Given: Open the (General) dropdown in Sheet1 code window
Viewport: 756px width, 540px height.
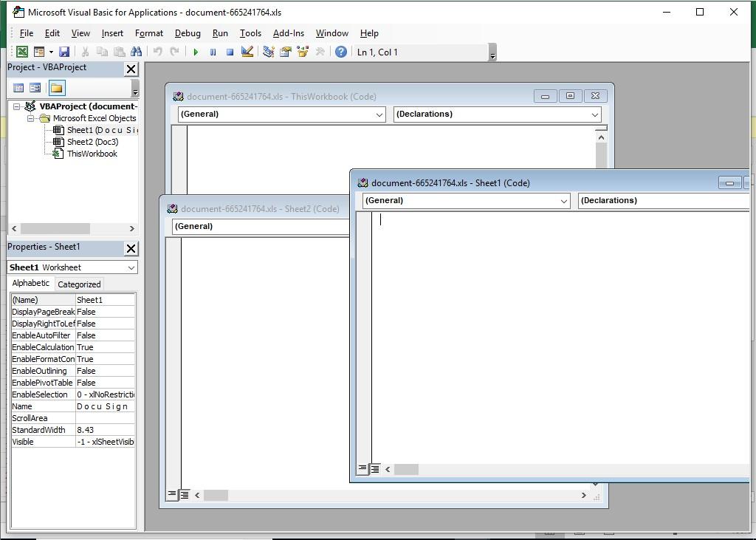Looking at the screenshot, I should pos(563,201).
